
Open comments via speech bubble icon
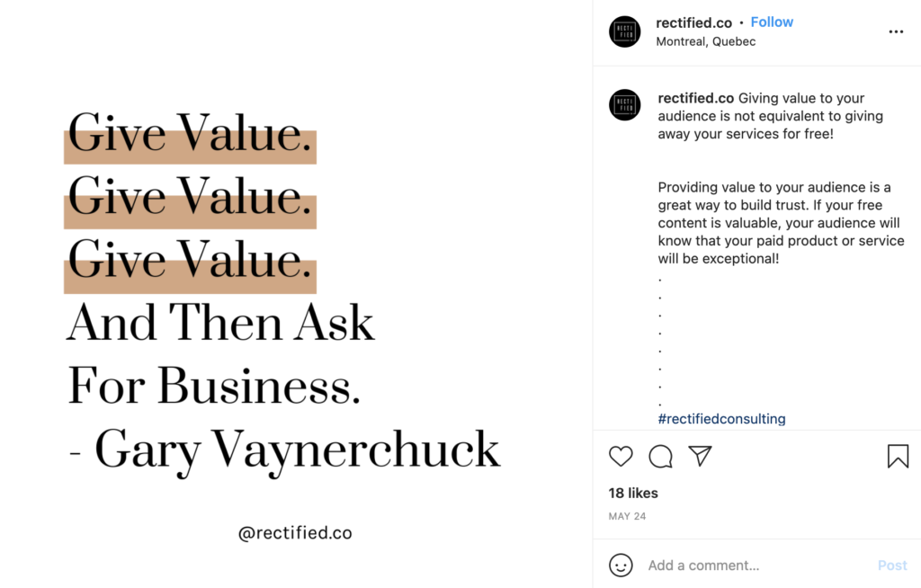click(661, 457)
